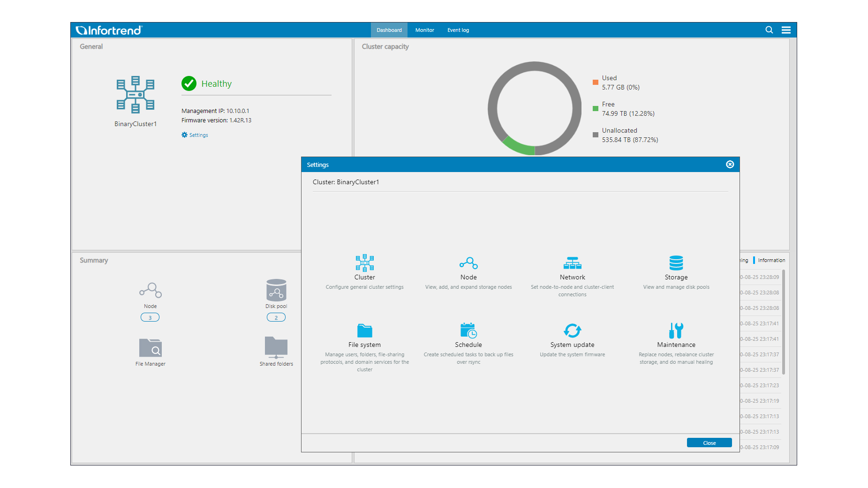Open File Manager icon in Summary
Image resolution: width=868 pixels, height=488 pixels.
click(x=151, y=348)
